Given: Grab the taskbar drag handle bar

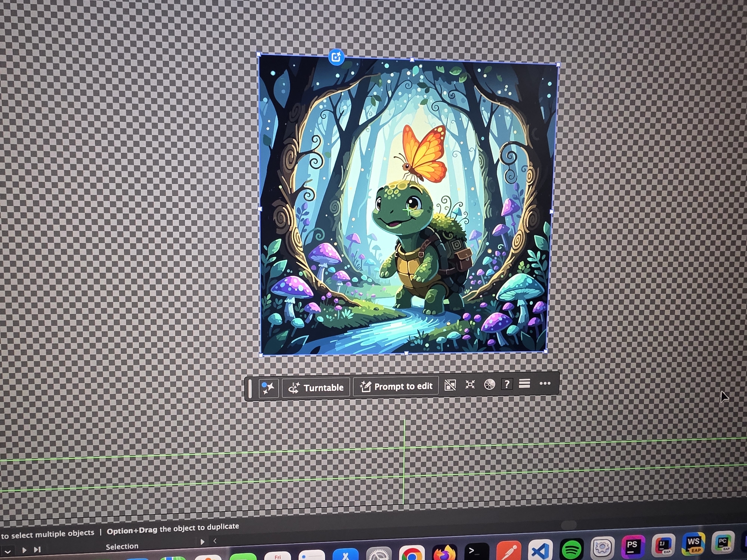Looking at the screenshot, I should (250, 389).
